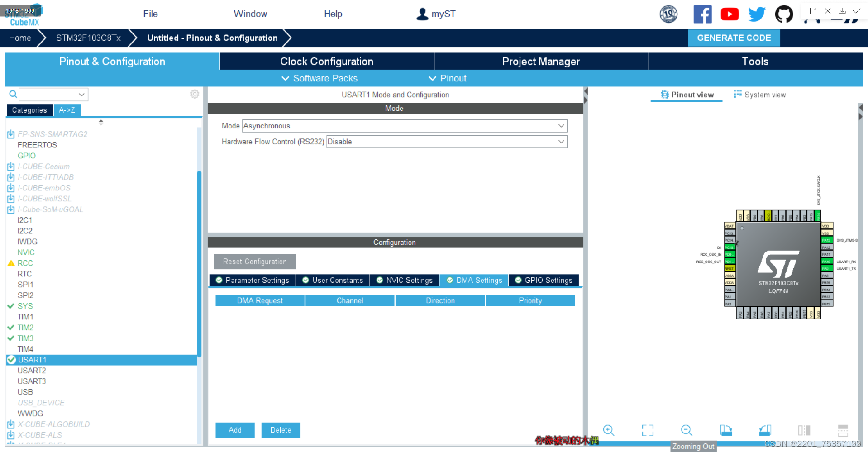The image size is (868, 452).
Task: Click the download icon next to I-CUBE-wolfSSL
Action: point(11,199)
